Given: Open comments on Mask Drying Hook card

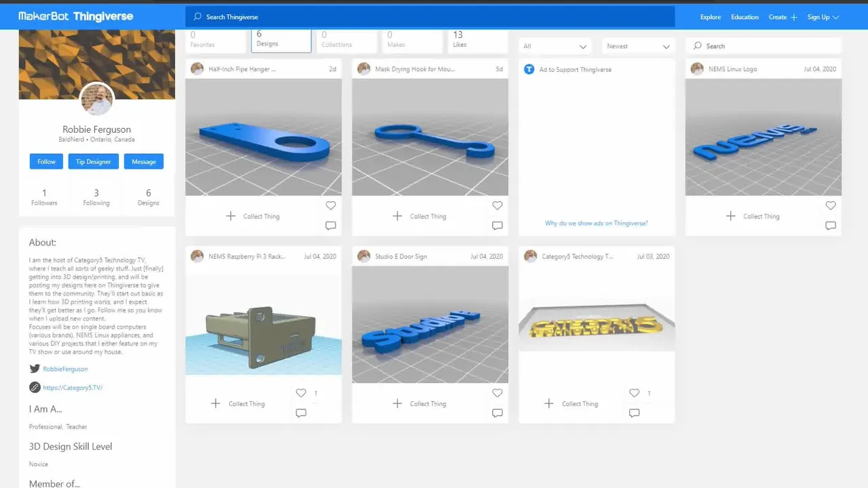Looking at the screenshot, I should [497, 226].
